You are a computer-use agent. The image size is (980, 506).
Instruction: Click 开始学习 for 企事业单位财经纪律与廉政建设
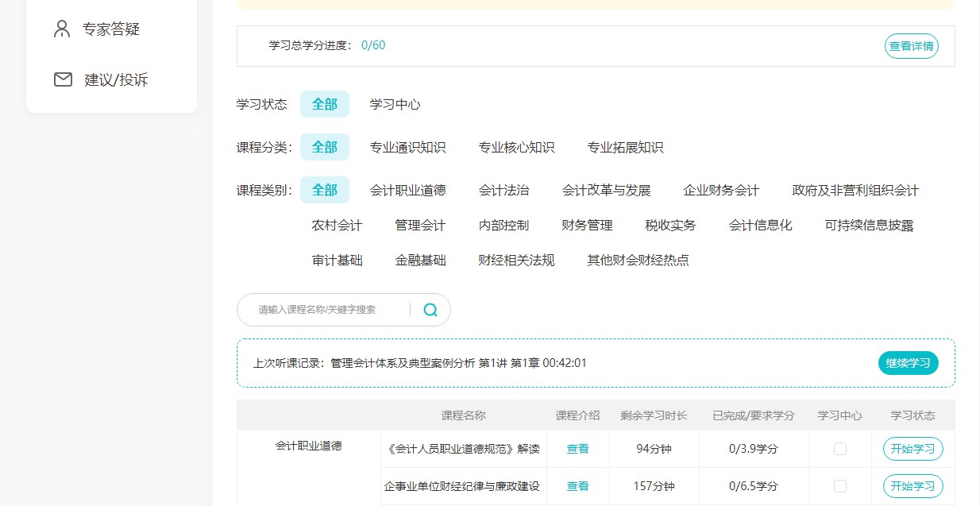coord(912,485)
